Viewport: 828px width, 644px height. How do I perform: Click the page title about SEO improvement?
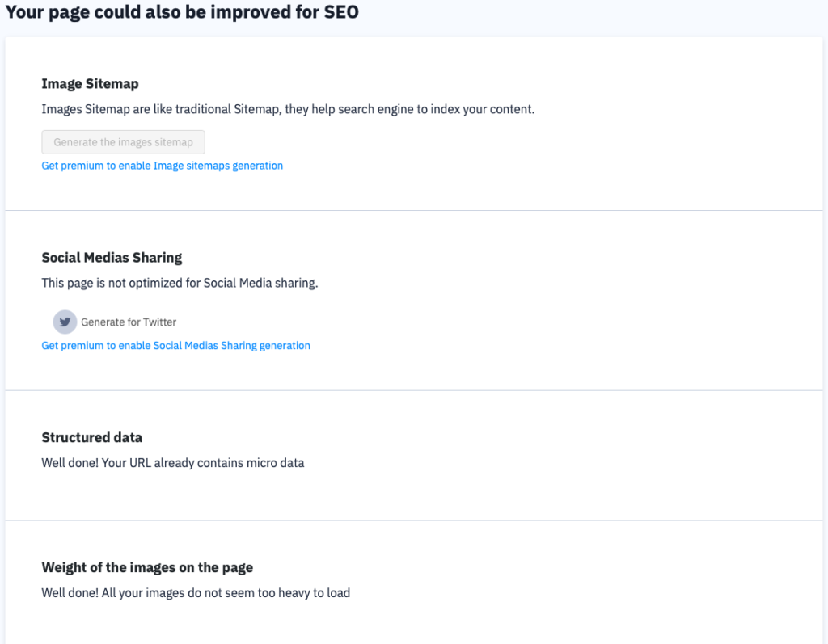tap(181, 12)
